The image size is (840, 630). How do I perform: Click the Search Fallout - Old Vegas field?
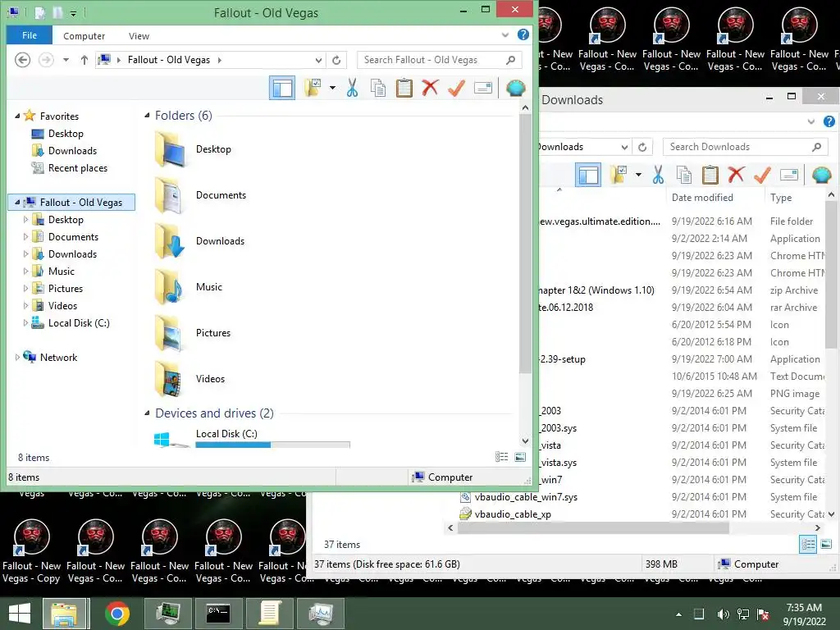click(x=440, y=60)
